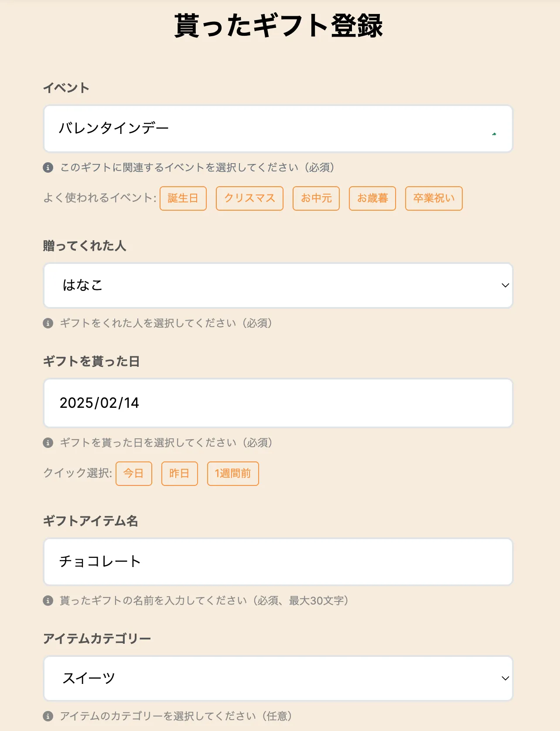
Task: Click the small green arrow inside the event field
Action: [x=493, y=134]
